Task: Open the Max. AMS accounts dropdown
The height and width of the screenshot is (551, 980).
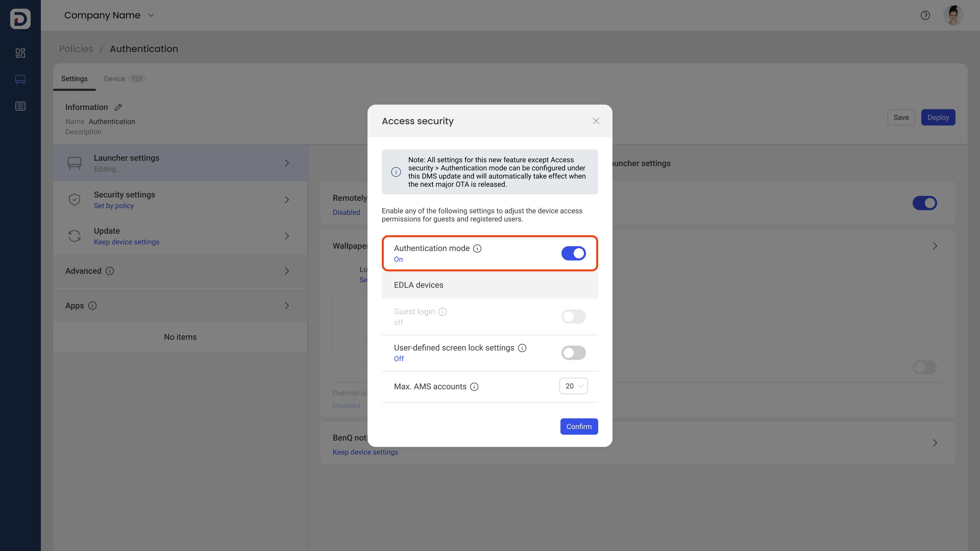Action: pyautogui.click(x=573, y=386)
